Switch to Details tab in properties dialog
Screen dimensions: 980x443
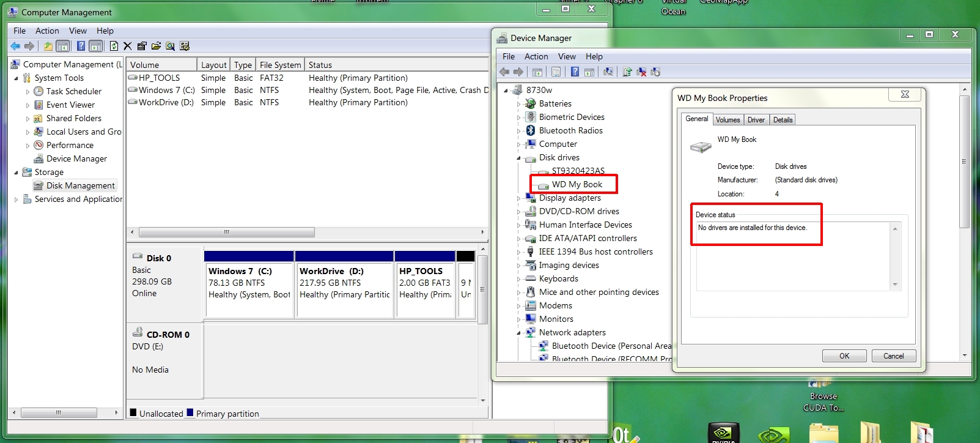(783, 120)
